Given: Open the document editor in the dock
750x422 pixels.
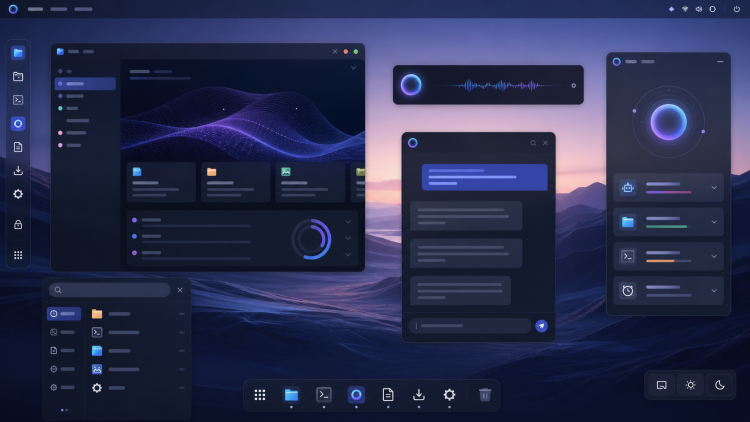Looking at the screenshot, I should 388,395.
